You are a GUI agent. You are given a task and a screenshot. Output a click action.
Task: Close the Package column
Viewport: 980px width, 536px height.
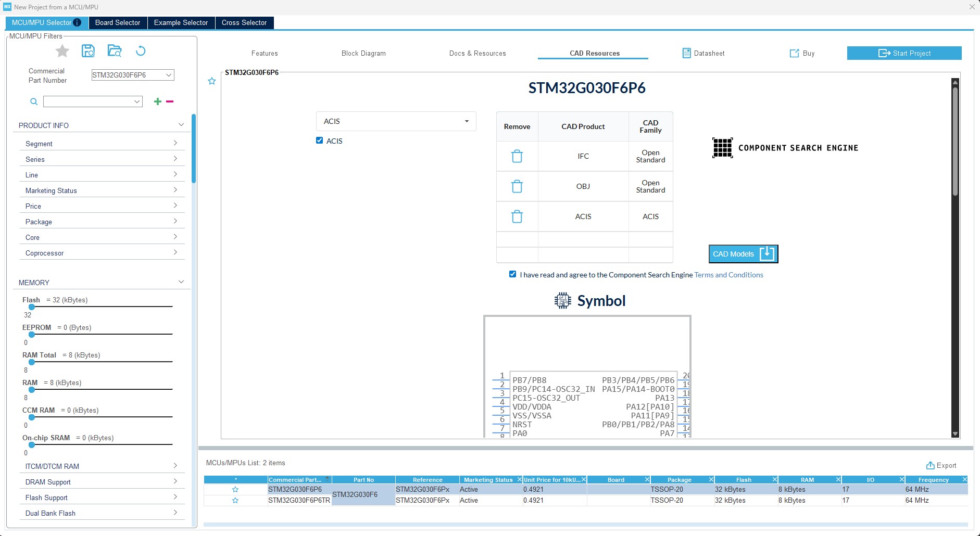pyautogui.click(x=711, y=480)
